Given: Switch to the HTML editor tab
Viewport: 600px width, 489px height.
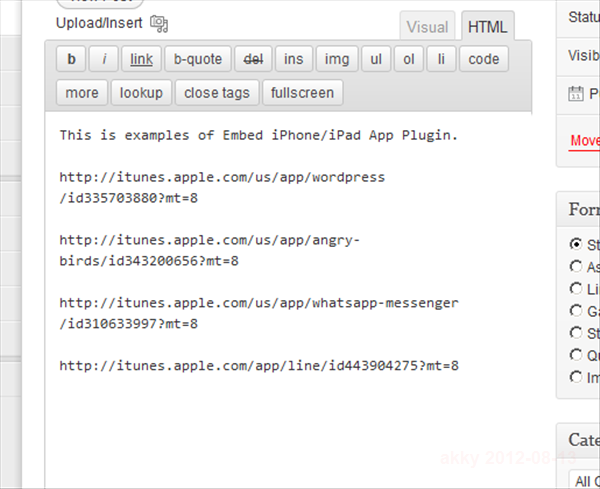Looking at the screenshot, I should (x=488, y=26).
